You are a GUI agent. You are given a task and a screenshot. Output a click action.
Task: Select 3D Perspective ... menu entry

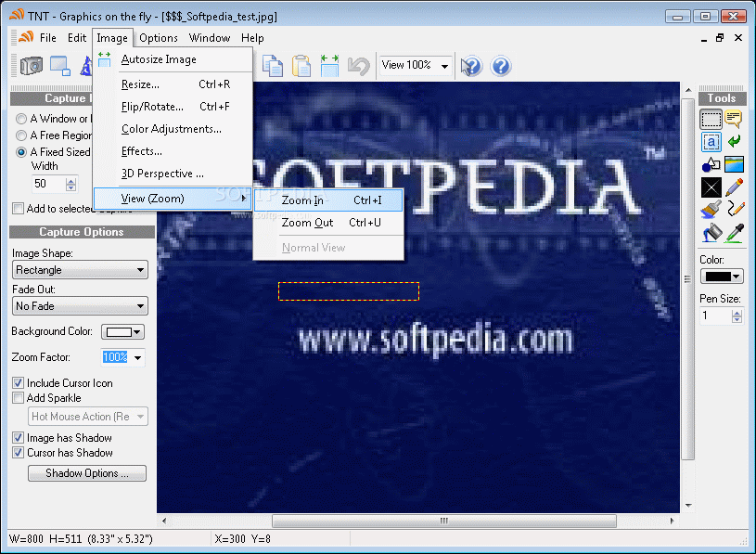(x=173, y=174)
